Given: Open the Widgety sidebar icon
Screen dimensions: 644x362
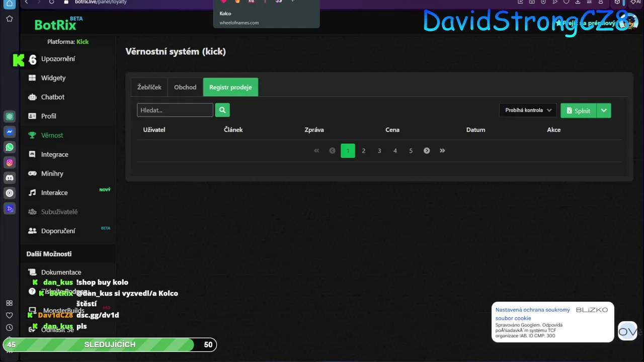Looking at the screenshot, I should (32, 78).
